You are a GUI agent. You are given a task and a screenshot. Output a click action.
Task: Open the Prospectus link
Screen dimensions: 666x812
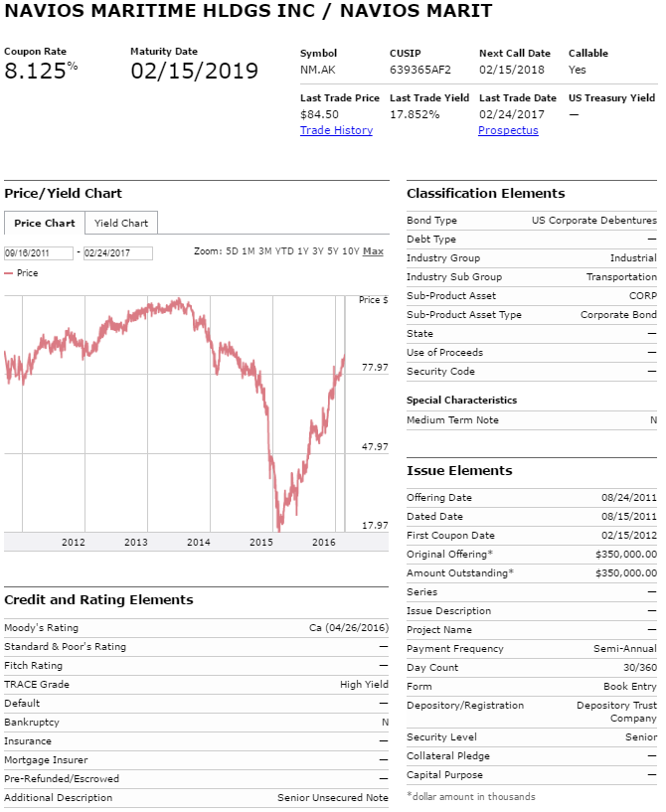coord(508,130)
